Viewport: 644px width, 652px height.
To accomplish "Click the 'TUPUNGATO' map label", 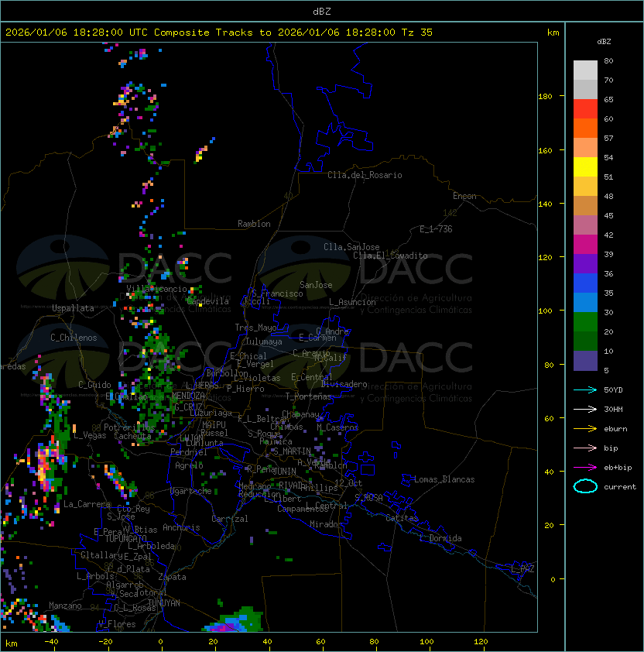I will (x=125, y=538).
